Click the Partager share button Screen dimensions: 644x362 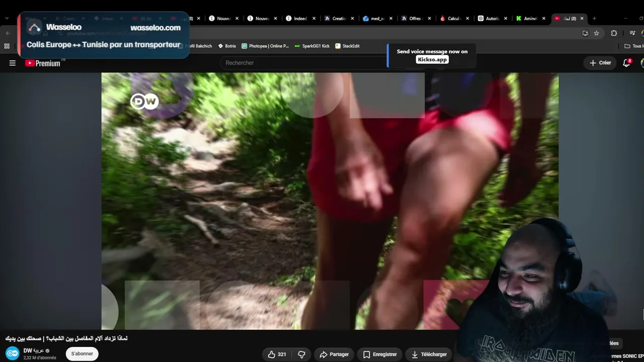[334, 354]
